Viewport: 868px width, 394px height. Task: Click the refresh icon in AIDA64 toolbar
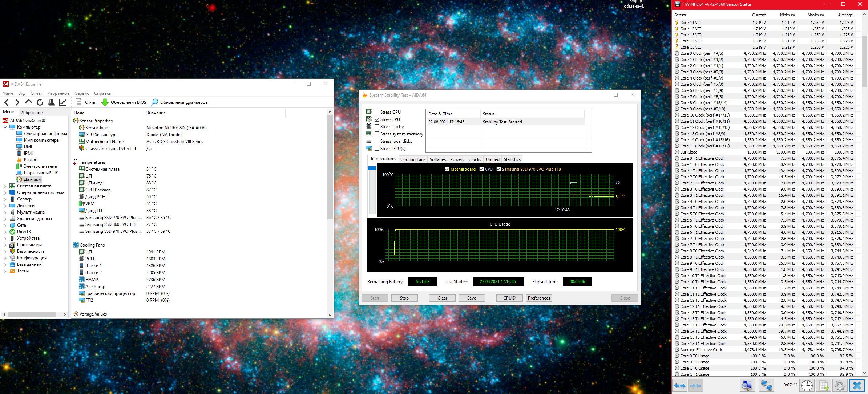(40, 102)
